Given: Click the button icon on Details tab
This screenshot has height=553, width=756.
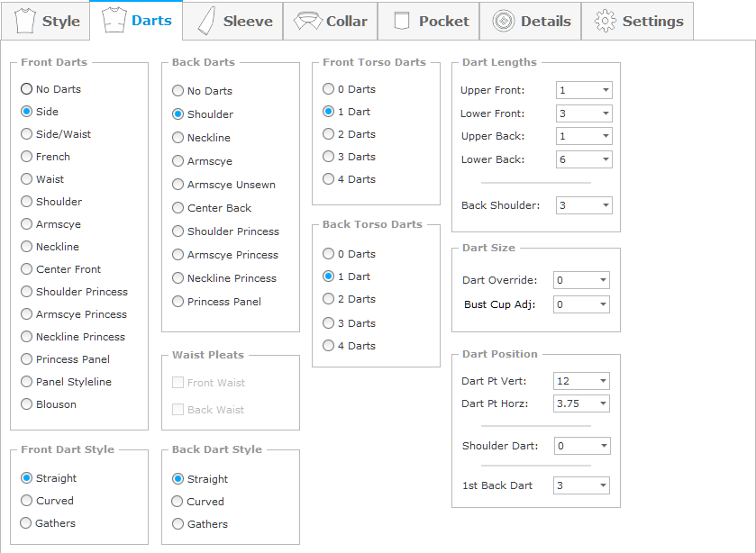Looking at the screenshot, I should click(504, 21).
